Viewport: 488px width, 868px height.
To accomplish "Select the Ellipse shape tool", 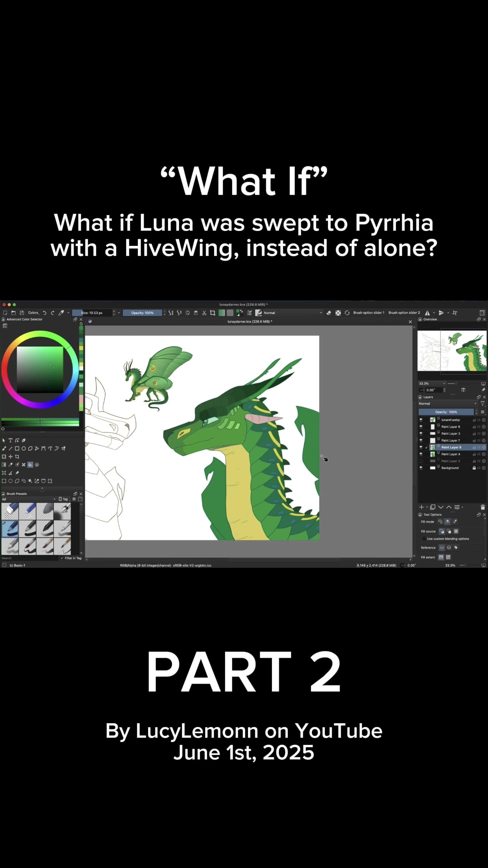I will pos(23,448).
